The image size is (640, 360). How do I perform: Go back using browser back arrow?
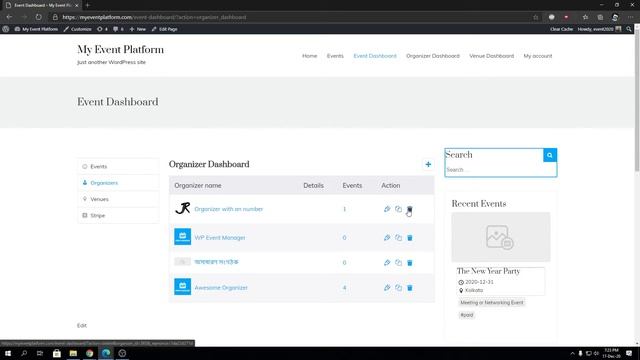9,17
